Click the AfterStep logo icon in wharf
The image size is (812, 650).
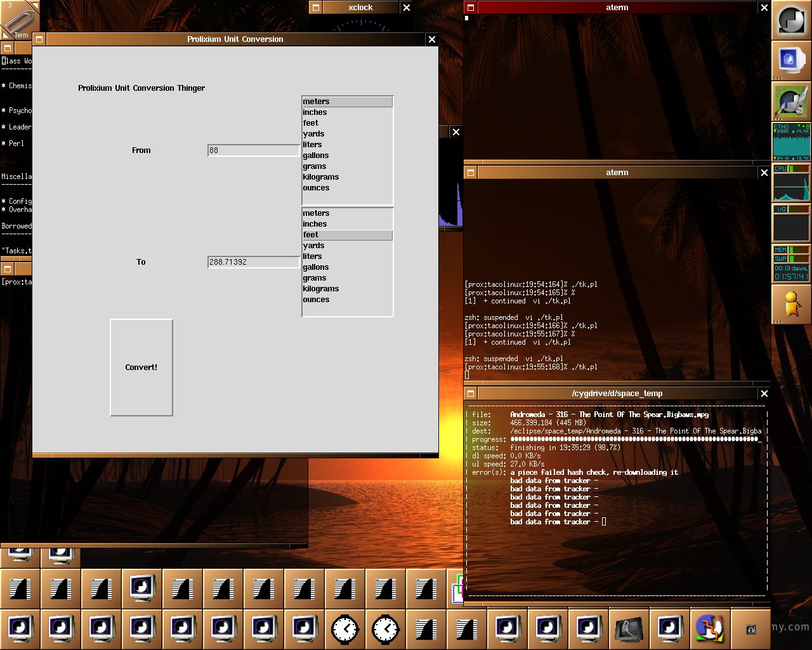(x=791, y=20)
